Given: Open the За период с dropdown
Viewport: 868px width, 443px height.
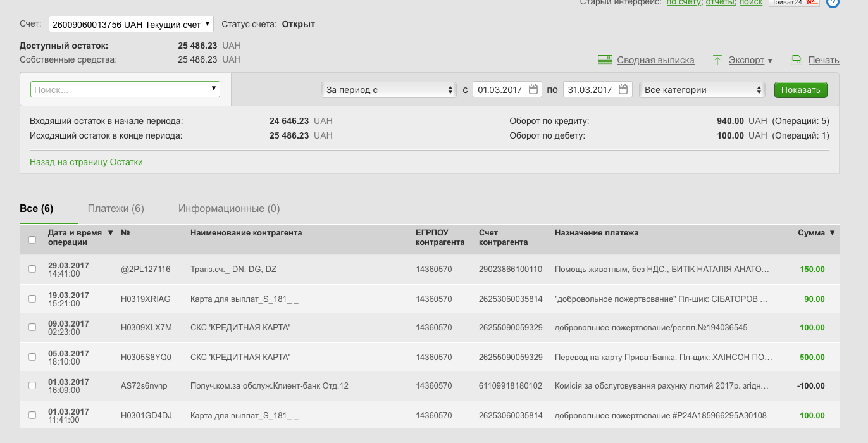Looking at the screenshot, I should 388,90.
